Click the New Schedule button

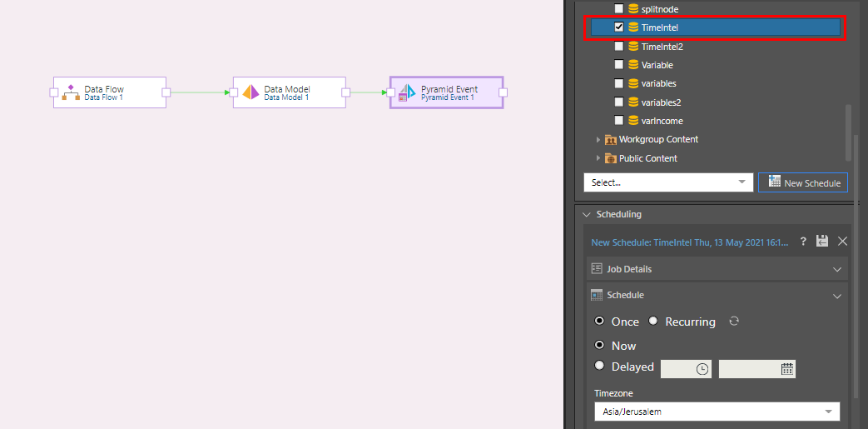click(803, 183)
